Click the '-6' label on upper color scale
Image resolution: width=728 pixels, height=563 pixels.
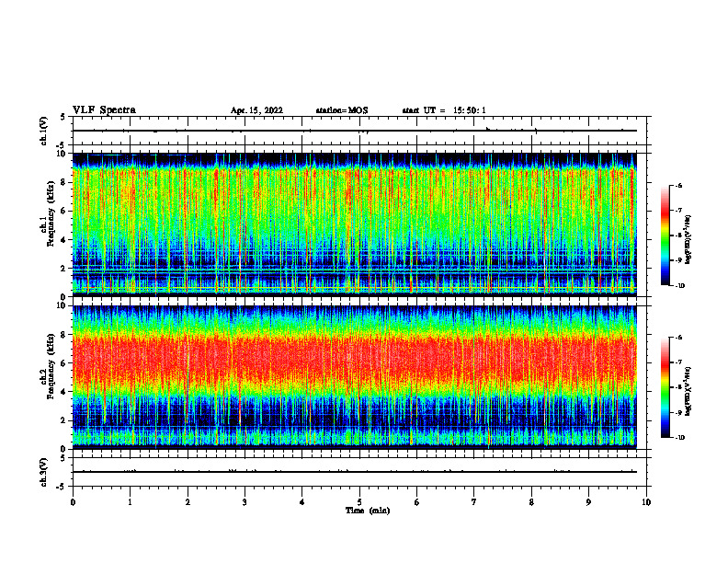tap(678, 185)
